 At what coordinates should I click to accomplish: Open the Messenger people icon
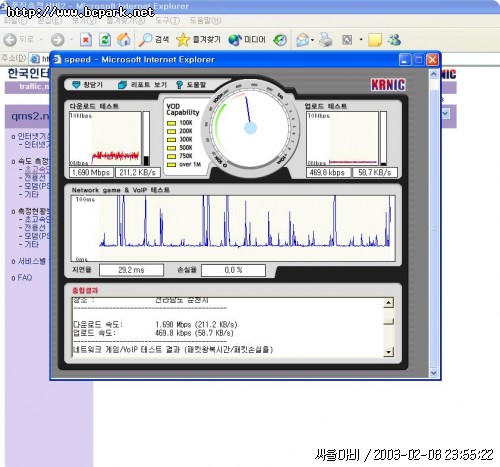tap(394, 39)
